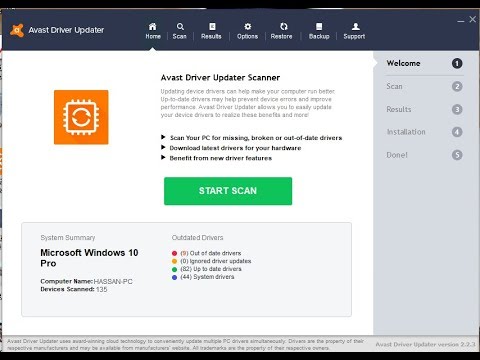Select step 5 circle next to Done

[x=457, y=155]
